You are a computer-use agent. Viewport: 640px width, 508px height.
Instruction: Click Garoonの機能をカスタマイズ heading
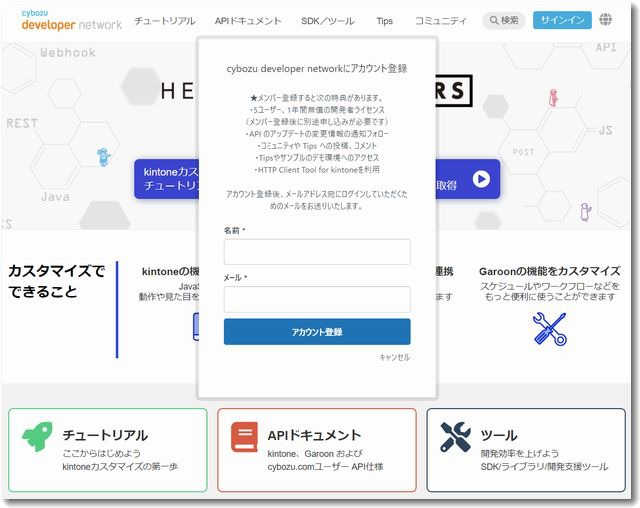tap(549, 271)
